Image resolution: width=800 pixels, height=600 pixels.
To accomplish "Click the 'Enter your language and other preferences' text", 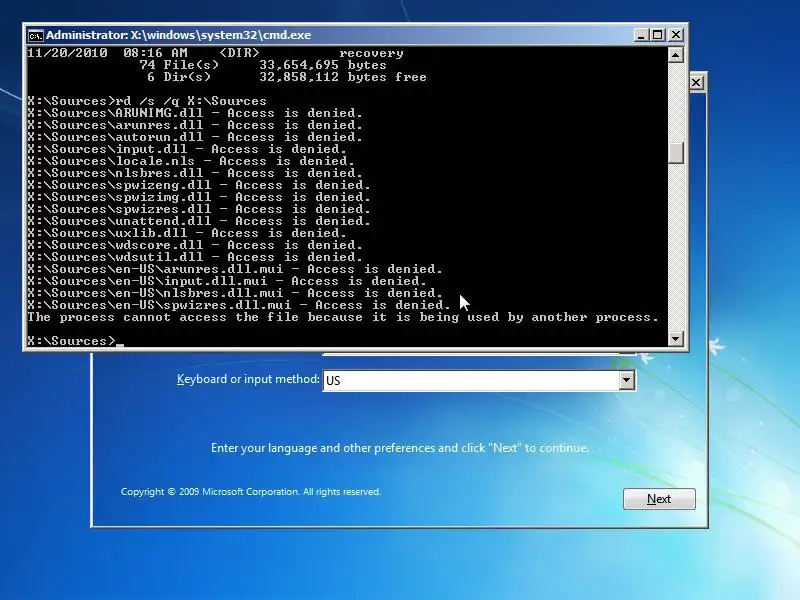I will (x=399, y=447).
